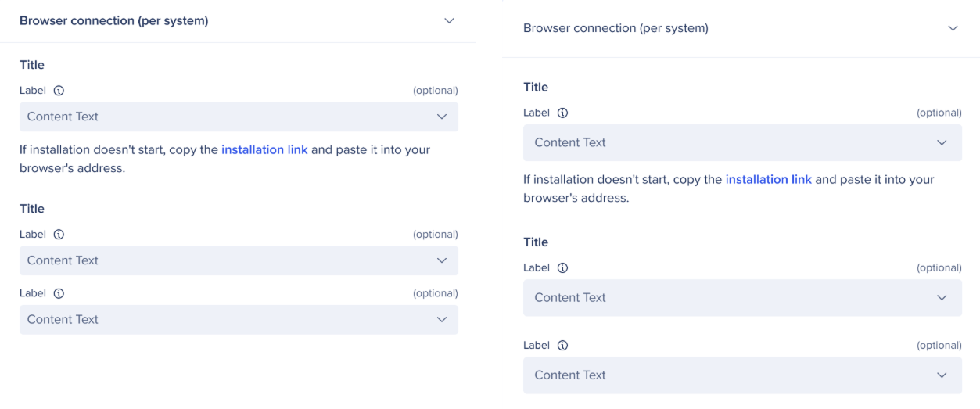Click the first 'Label' text in right panel

537,113
